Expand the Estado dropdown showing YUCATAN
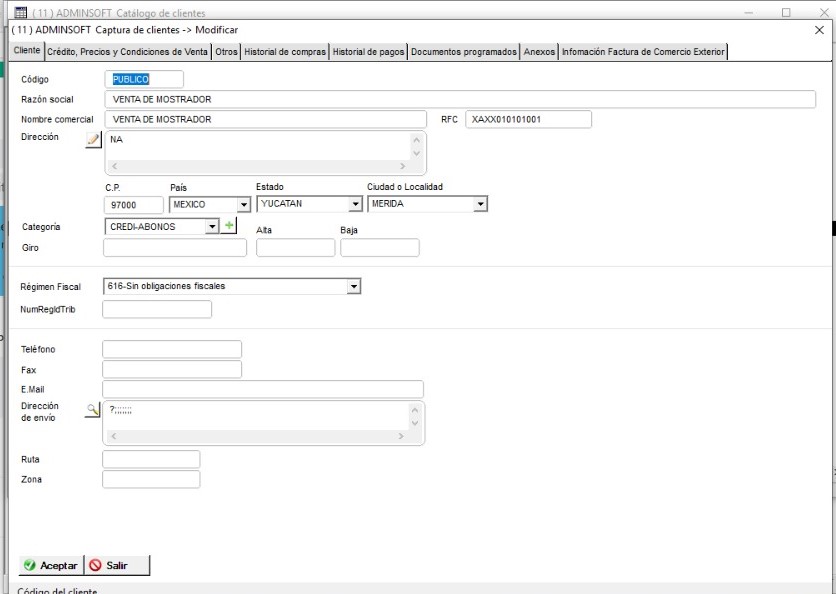The height and width of the screenshot is (594, 836). [355, 204]
